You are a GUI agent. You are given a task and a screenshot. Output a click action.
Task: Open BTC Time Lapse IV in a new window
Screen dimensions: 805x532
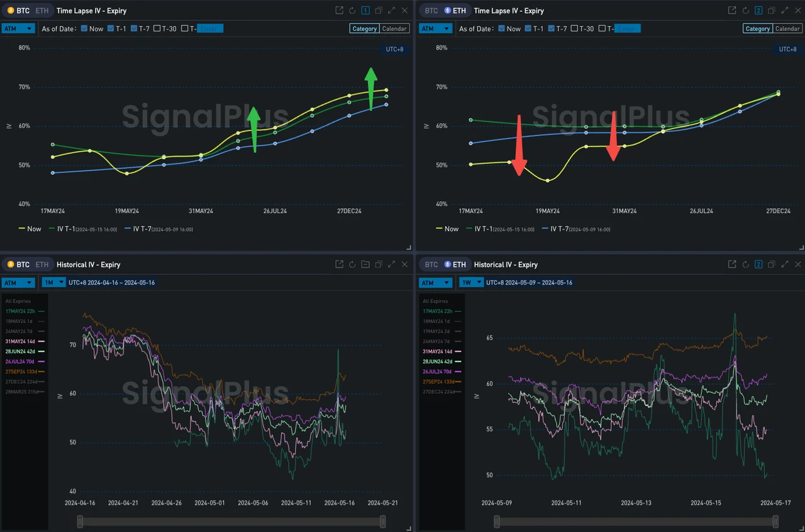339,10
